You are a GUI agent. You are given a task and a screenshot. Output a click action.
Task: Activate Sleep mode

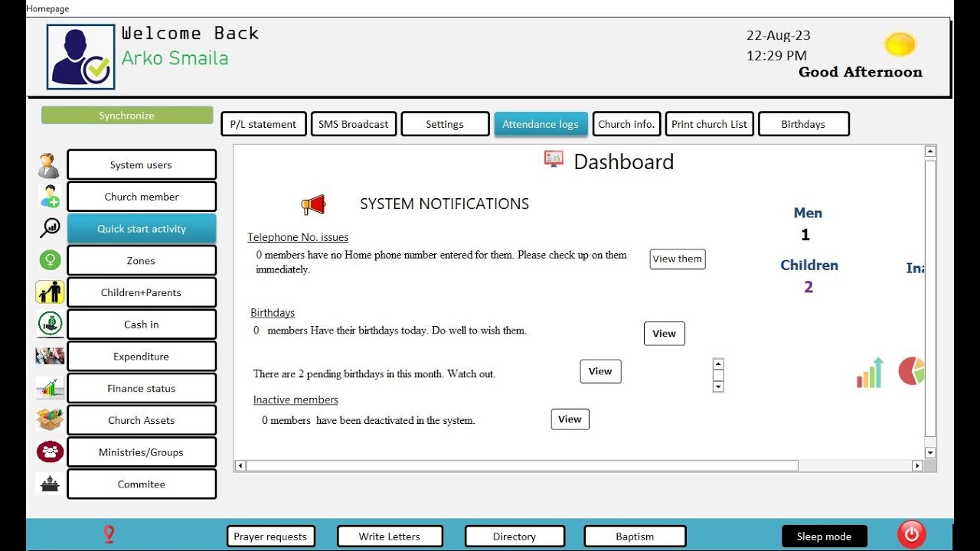point(825,536)
